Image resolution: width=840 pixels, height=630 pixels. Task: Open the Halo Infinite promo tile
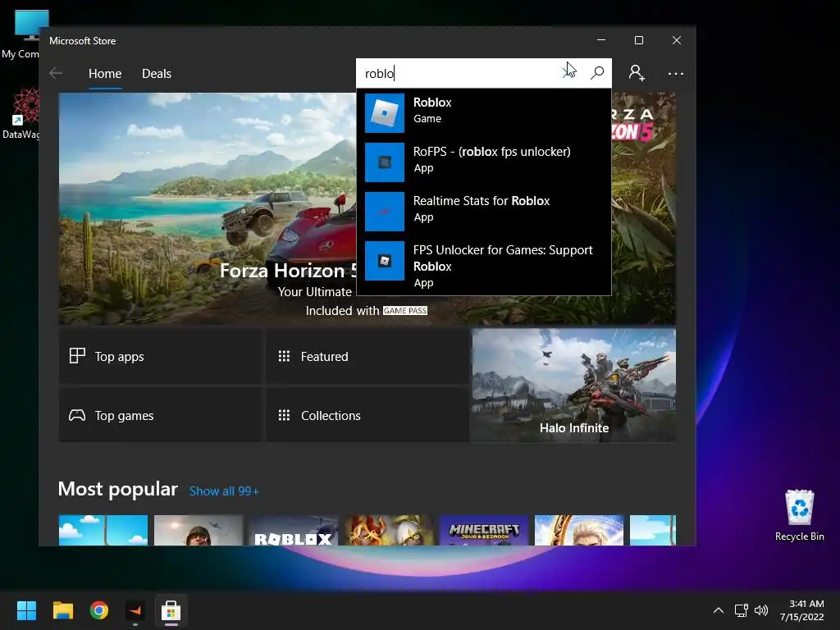573,386
